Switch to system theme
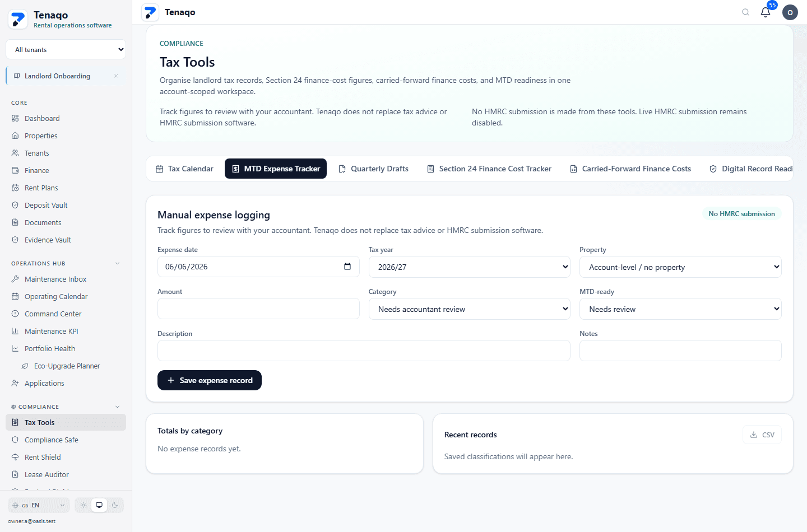This screenshot has height=532, width=807. coord(99,505)
